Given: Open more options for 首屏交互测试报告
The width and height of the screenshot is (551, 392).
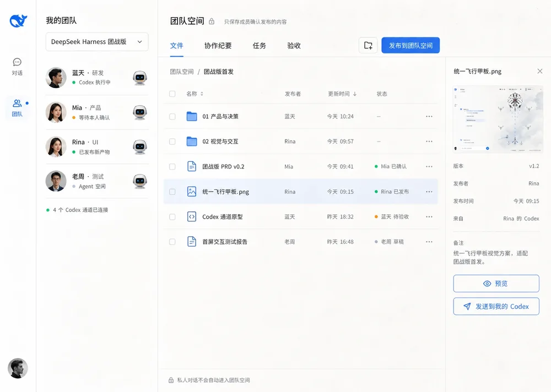Looking at the screenshot, I should pos(429,242).
